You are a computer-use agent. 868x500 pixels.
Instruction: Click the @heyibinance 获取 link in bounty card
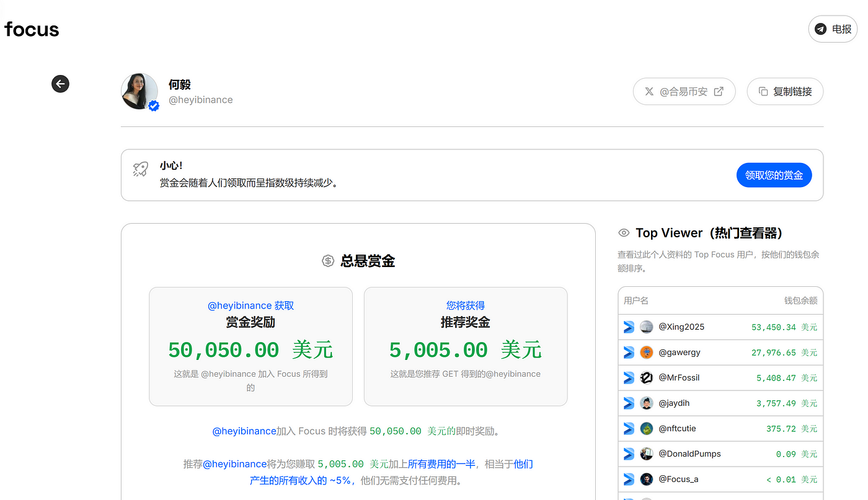click(x=250, y=305)
